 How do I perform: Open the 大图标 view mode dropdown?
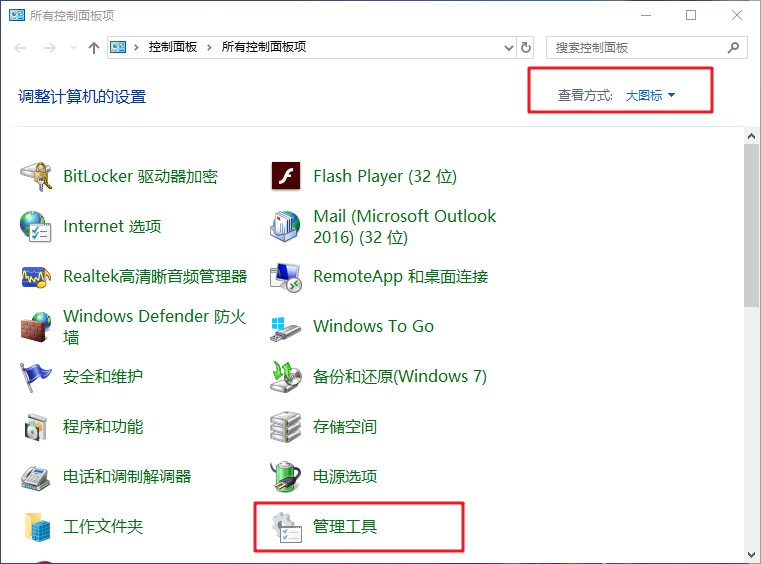point(650,95)
